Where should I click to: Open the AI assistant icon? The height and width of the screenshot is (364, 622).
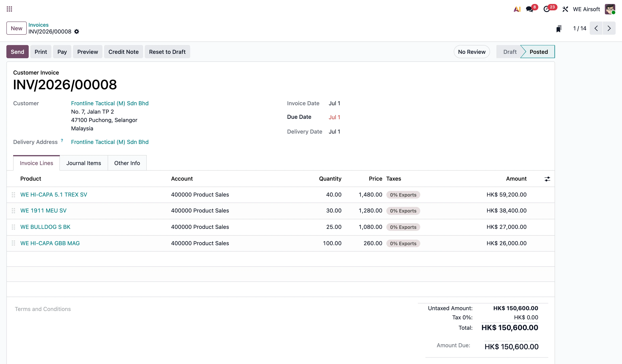[517, 9]
